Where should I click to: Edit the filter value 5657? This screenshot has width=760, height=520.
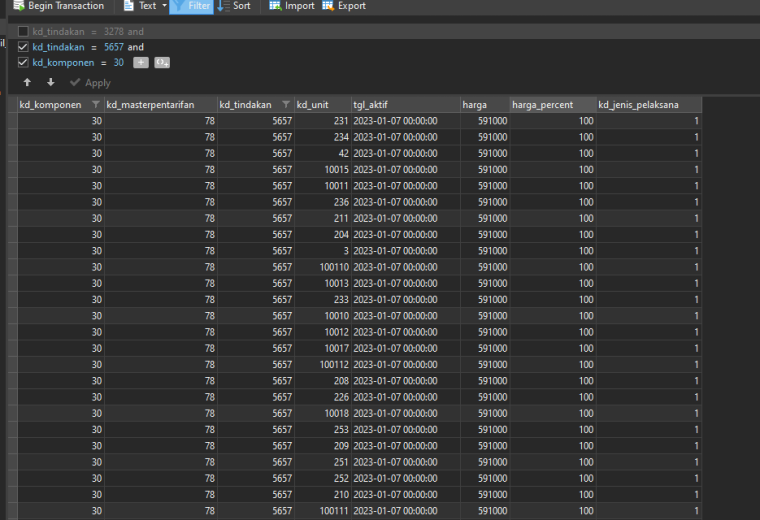114,47
